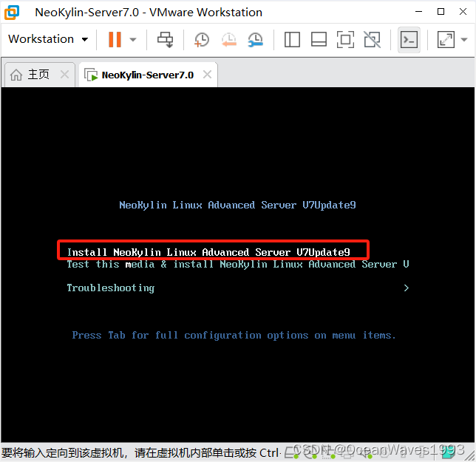476x462 pixels.
Task: Select Test this media & install entry
Action: (238, 264)
